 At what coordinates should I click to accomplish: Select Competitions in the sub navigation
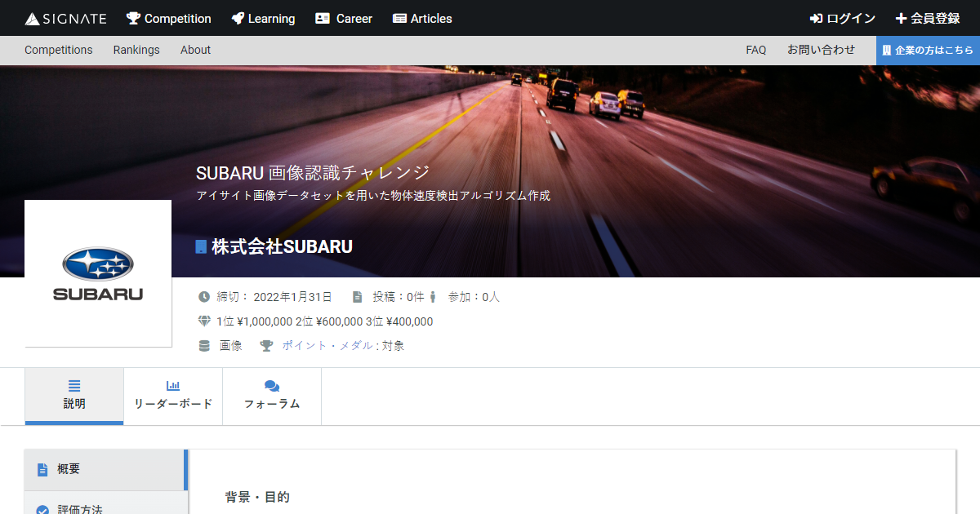pos(59,50)
